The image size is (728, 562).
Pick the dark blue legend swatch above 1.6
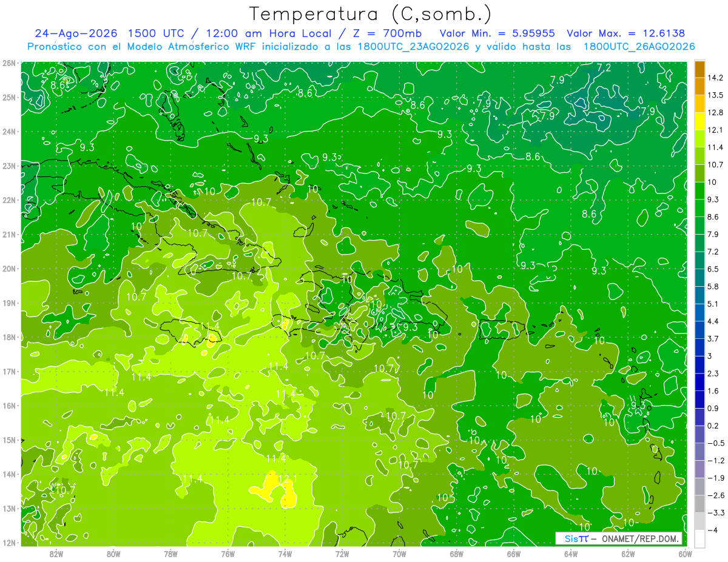coord(699,382)
